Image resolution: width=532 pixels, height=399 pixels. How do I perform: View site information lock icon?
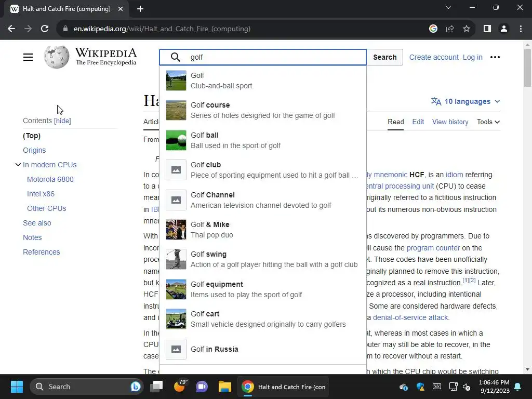65,29
